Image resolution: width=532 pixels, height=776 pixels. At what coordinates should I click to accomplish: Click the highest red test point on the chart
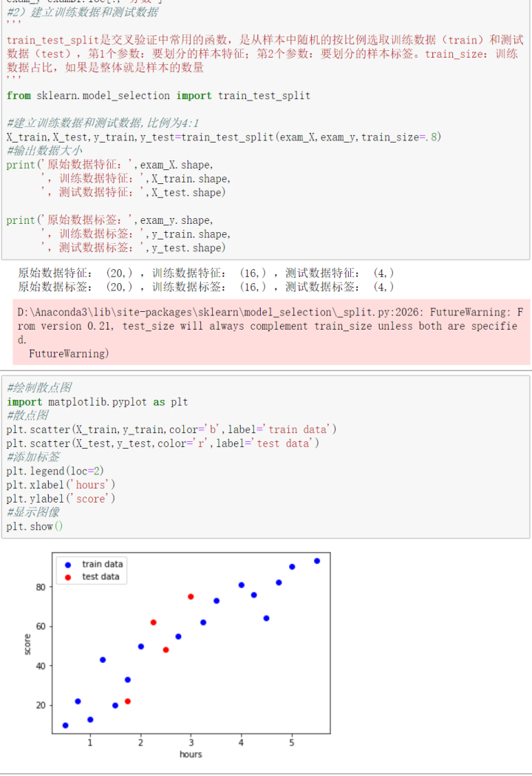pyautogui.click(x=191, y=597)
